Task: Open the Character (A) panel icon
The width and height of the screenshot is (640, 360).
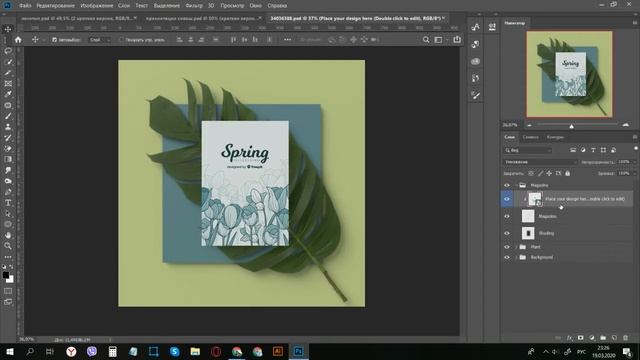Action: coord(476,27)
